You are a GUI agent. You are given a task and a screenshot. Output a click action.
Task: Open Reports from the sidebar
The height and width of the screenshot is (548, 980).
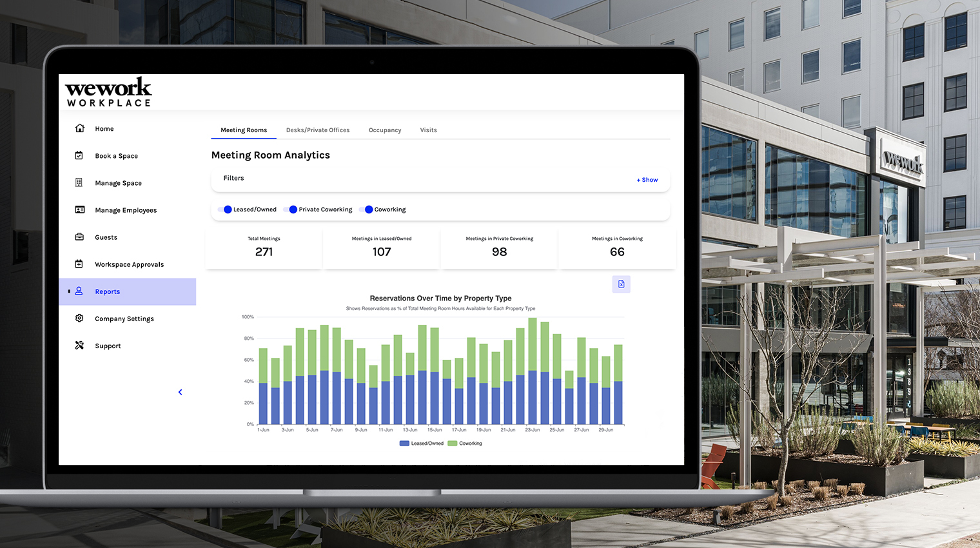(x=108, y=291)
